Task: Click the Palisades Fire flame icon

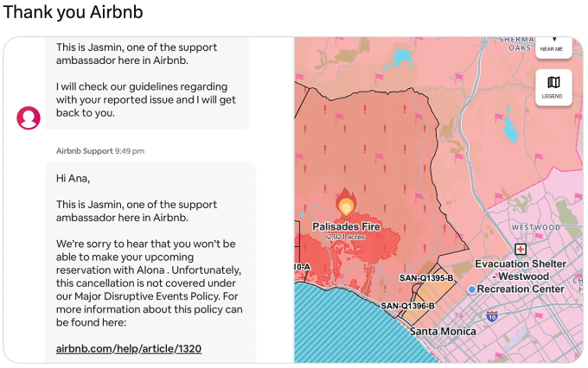Action: [x=346, y=204]
